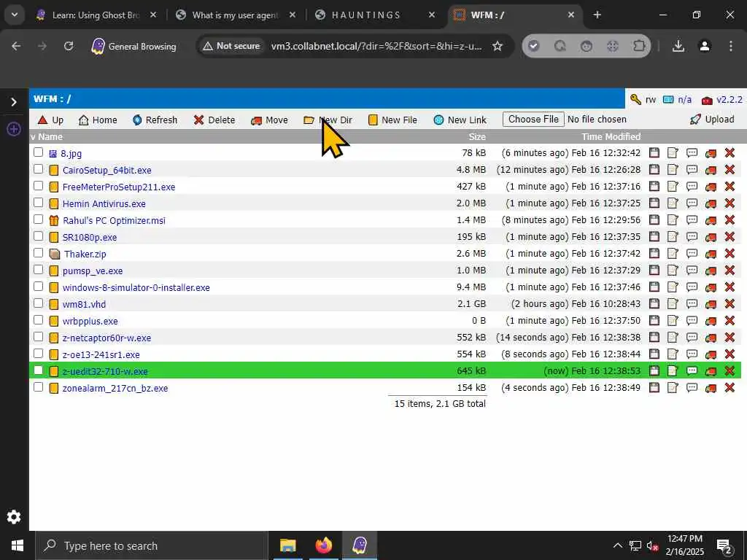Click Delete in the WFM toolbar
The image size is (747, 560).
click(x=214, y=120)
